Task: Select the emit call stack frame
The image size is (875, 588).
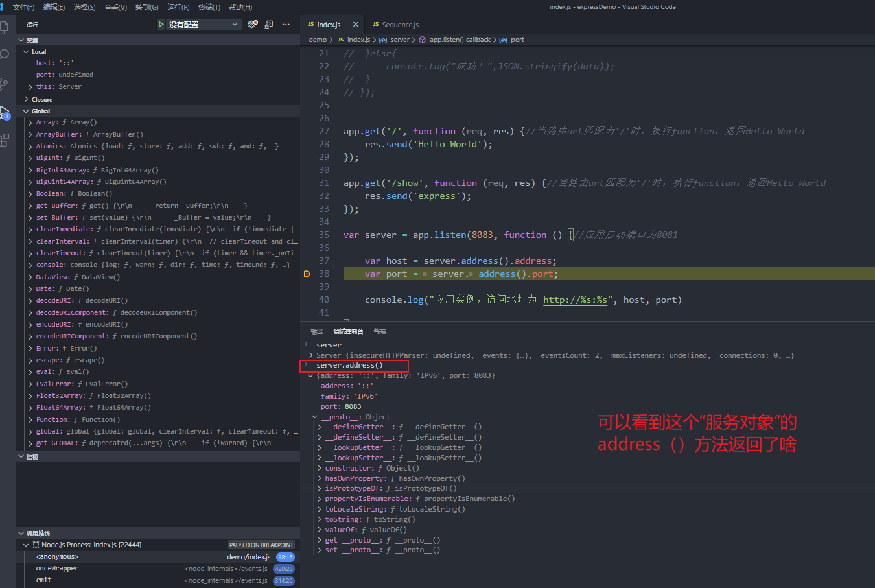Action: click(x=157, y=580)
